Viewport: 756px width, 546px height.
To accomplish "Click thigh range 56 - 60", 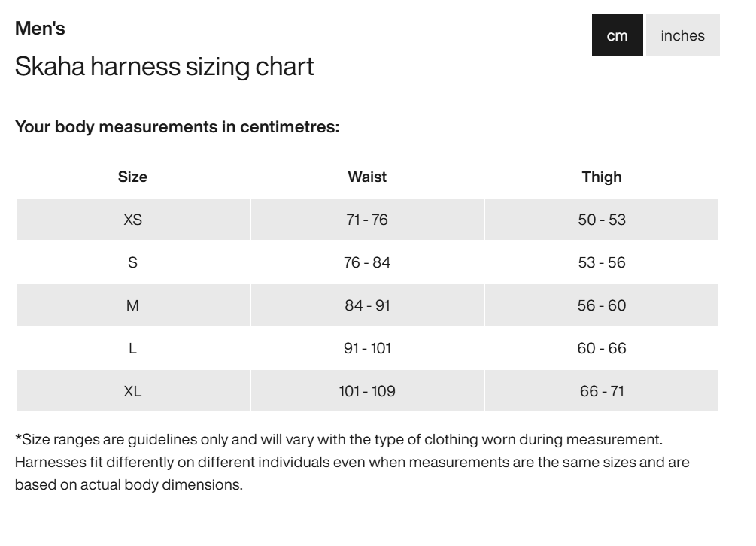I will tap(602, 305).
